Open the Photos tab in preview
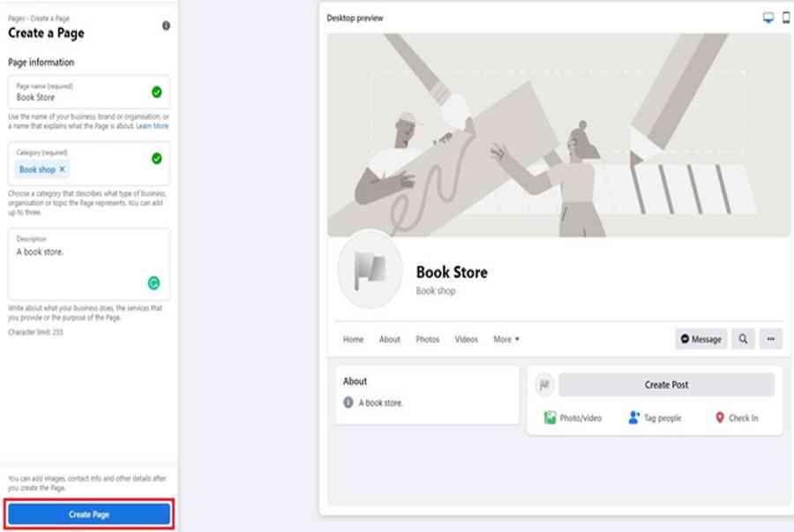Screen dimensions: 794x532 pos(427,339)
